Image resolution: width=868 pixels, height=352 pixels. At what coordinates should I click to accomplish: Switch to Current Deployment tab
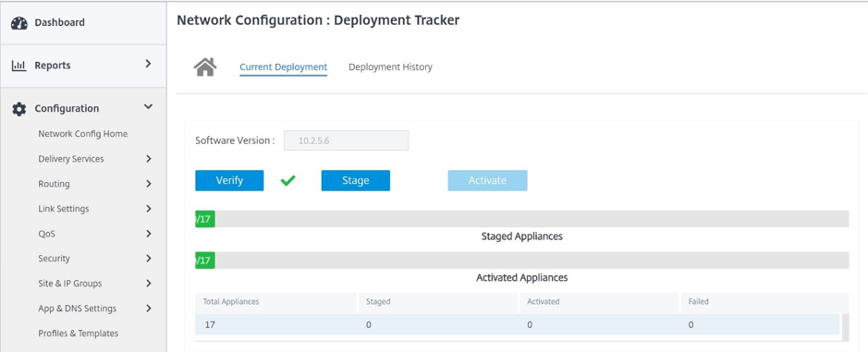point(284,67)
